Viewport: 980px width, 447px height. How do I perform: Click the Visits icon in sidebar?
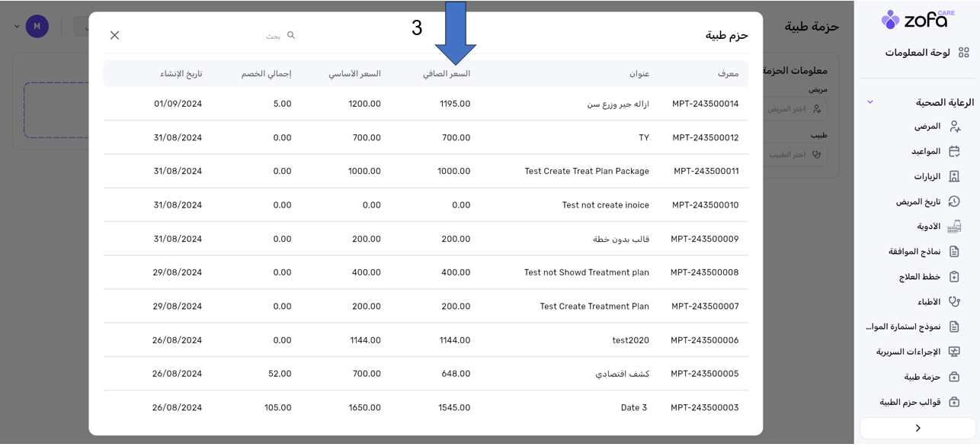(954, 176)
